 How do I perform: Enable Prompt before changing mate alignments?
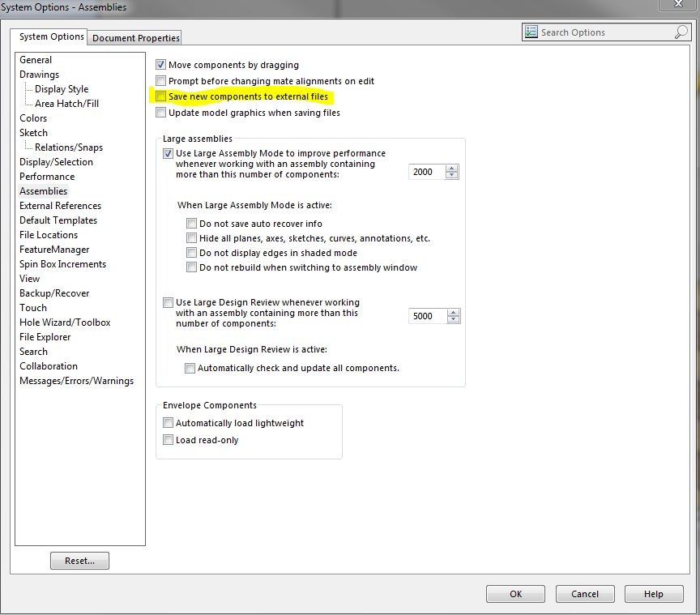click(160, 81)
